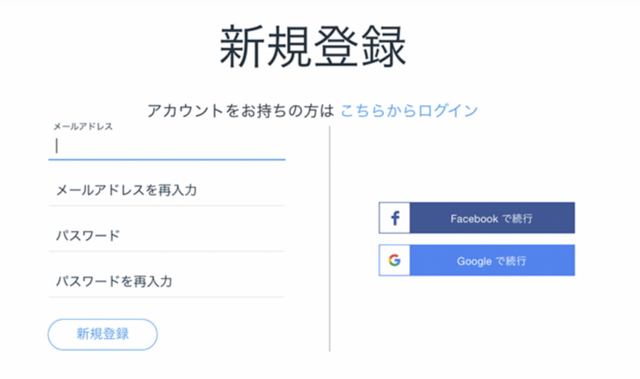Click the blue underline of the email field

pos(167,159)
